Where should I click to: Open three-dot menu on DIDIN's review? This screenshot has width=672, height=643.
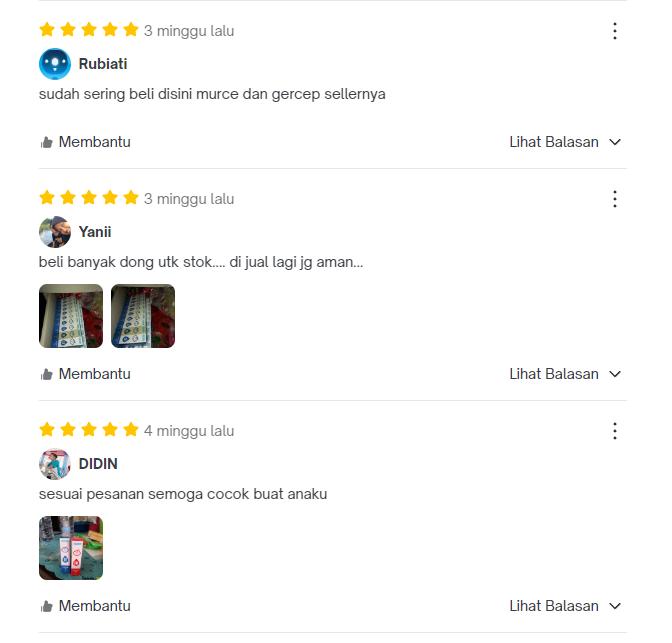click(615, 431)
